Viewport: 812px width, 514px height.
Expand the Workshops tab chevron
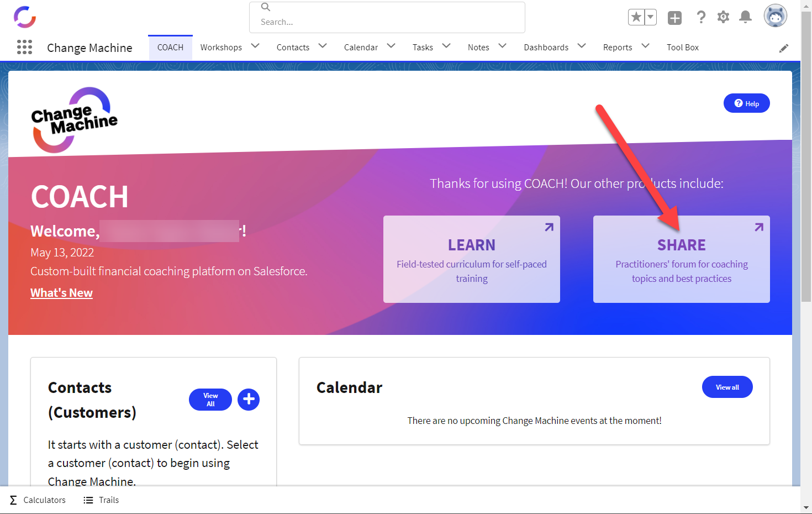255,46
